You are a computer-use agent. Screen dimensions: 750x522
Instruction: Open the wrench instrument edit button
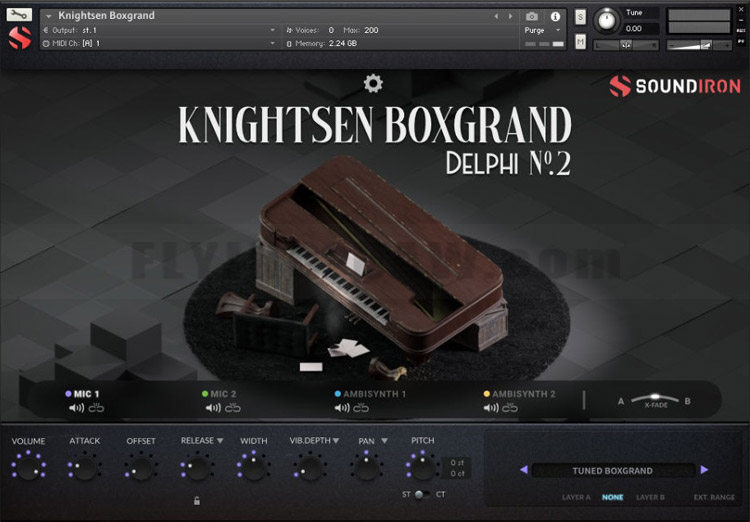19,15
